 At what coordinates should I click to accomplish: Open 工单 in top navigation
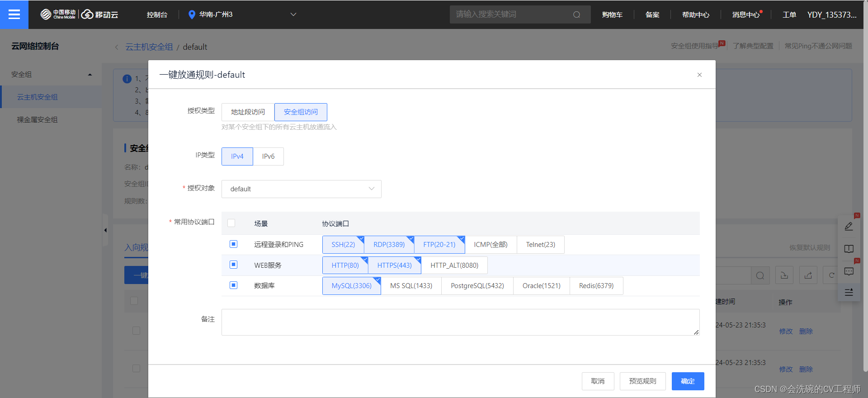tap(789, 14)
